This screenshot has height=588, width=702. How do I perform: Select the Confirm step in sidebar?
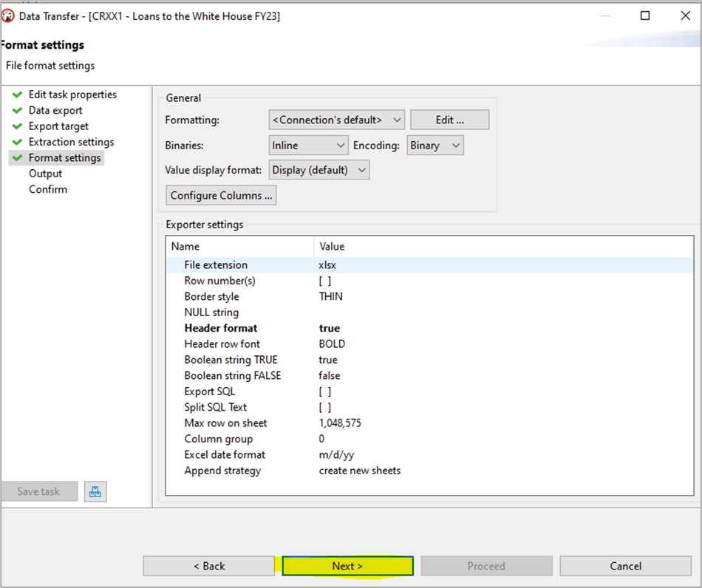tap(48, 189)
